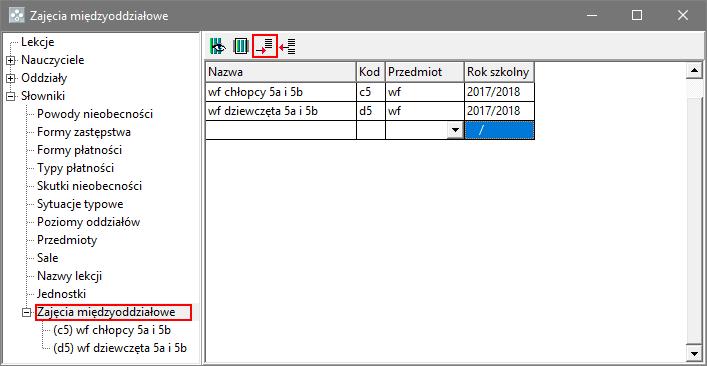Image resolution: width=707 pixels, height=366 pixels.
Task: Click the column visibility eye icon
Action: [218, 46]
